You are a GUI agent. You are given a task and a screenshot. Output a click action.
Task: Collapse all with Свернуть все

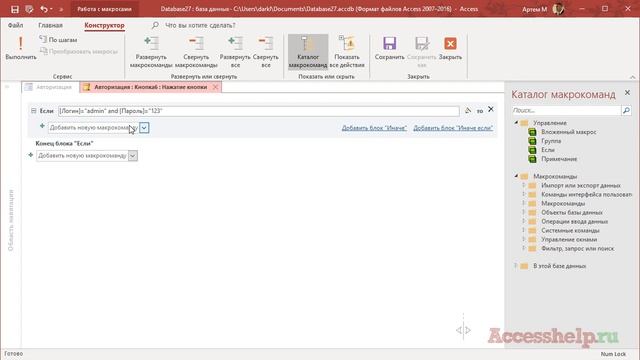[266, 52]
